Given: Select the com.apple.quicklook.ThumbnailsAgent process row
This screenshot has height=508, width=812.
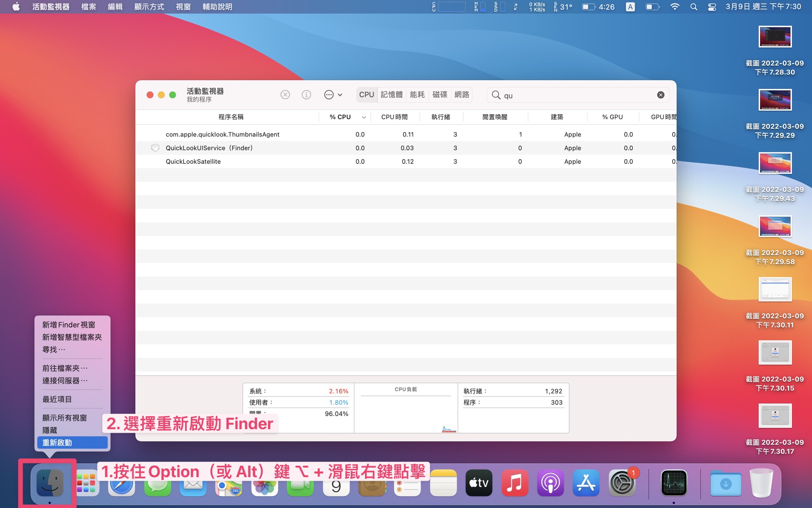Looking at the screenshot, I should point(406,135).
